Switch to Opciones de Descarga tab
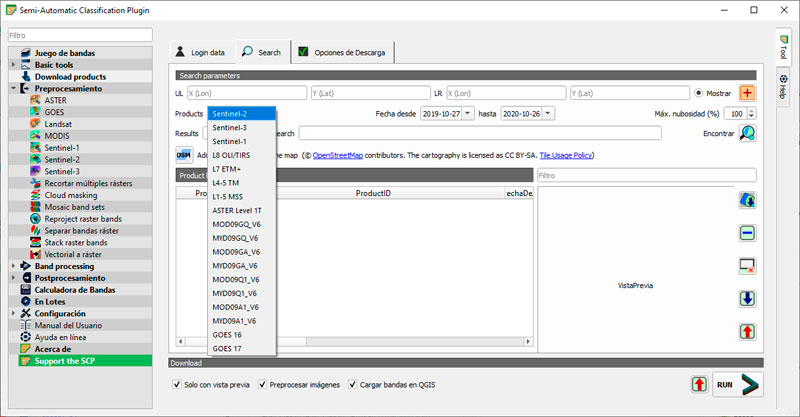The width and height of the screenshot is (800, 417). coord(342,52)
